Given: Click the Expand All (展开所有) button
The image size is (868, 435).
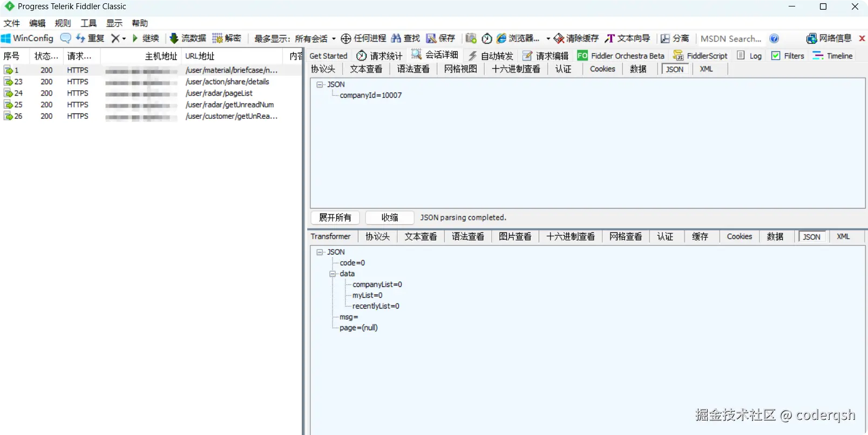Looking at the screenshot, I should coord(335,217).
